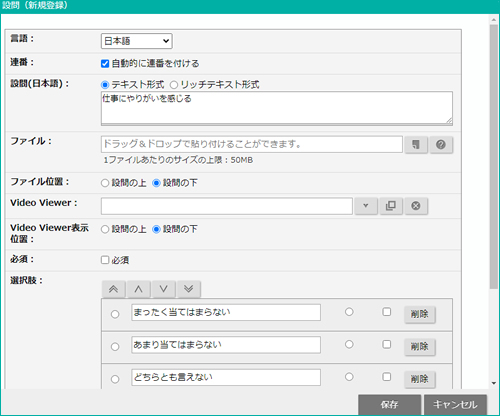Move choice up one position

pos(139,289)
